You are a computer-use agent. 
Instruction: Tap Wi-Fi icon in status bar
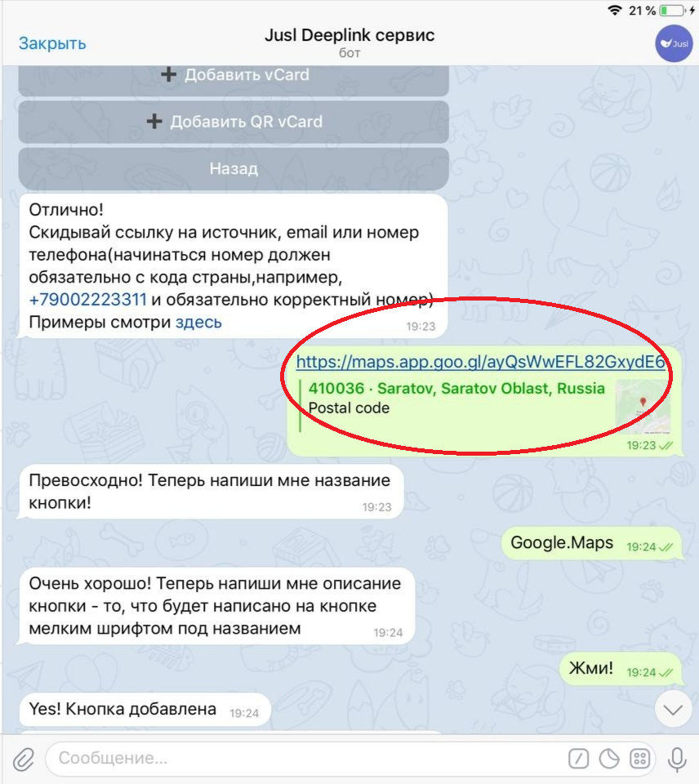point(615,10)
